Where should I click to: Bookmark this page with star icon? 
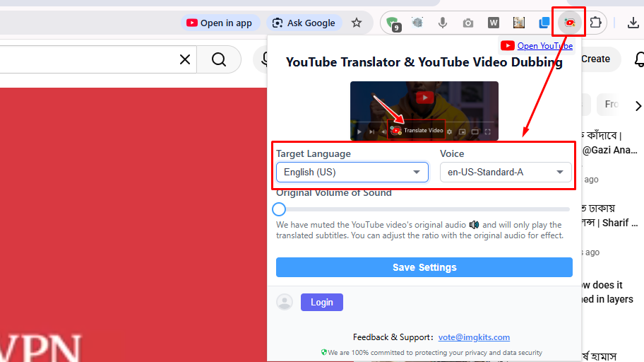point(357,23)
